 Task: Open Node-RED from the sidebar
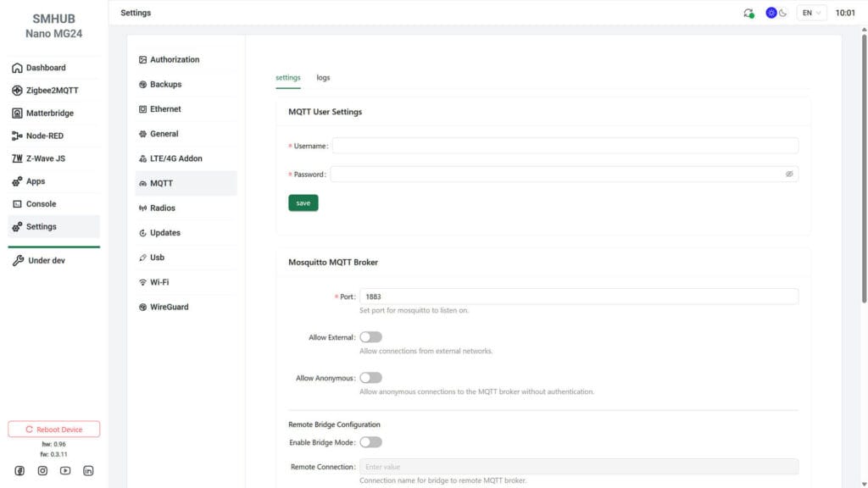click(48, 136)
